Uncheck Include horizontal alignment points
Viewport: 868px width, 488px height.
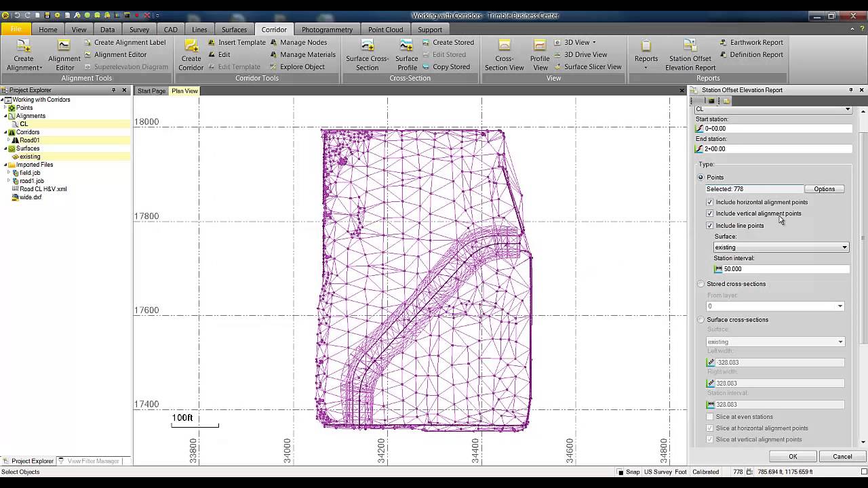click(710, 202)
